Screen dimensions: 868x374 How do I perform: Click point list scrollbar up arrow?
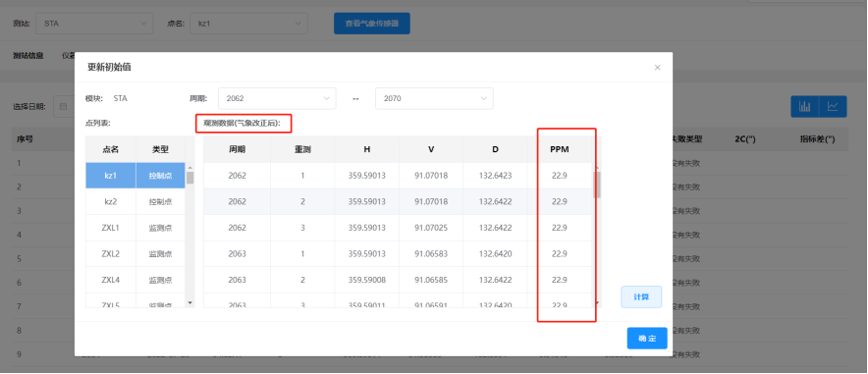tap(190, 167)
